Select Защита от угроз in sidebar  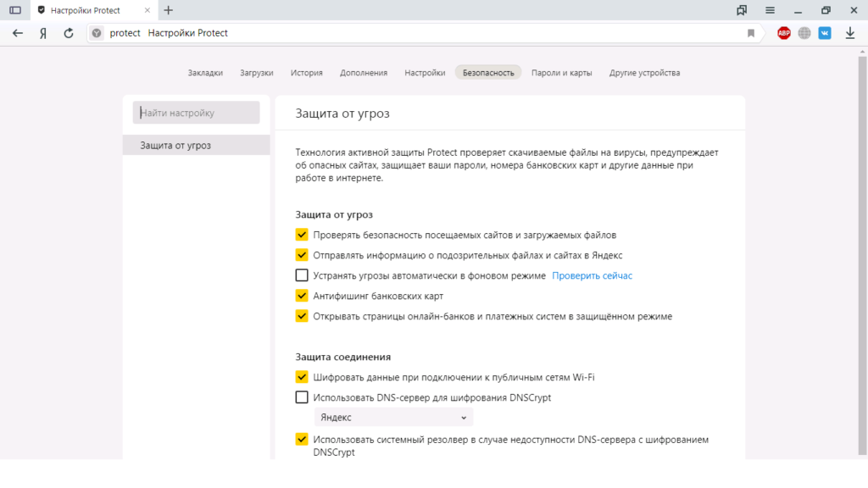(x=196, y=145)
